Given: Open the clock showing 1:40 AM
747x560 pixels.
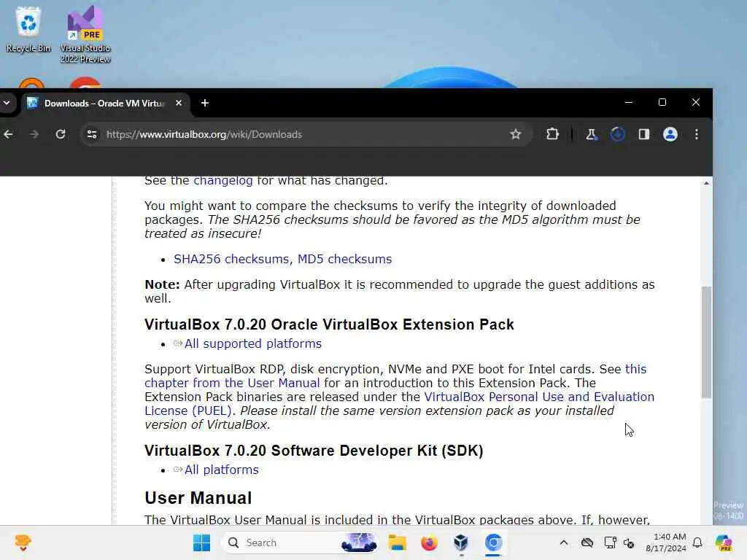Looking at the screenshot, I should [666, 542].
